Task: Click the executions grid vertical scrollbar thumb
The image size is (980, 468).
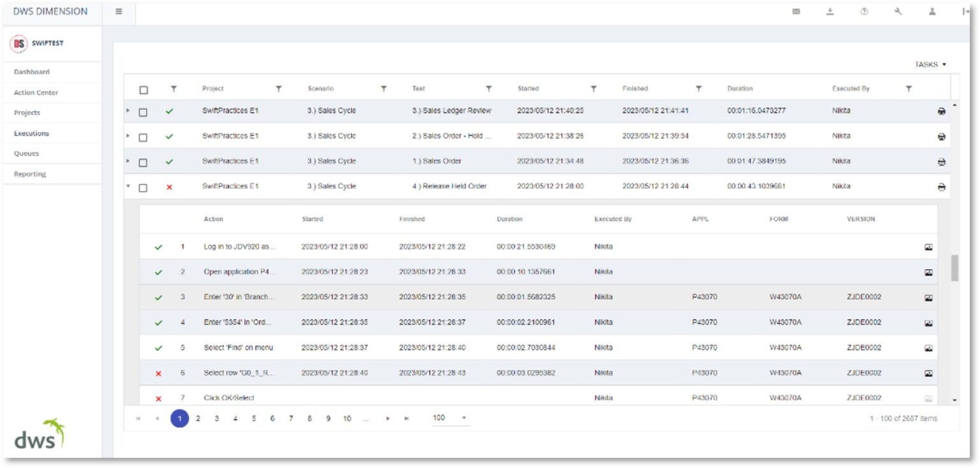Action: 954,268
